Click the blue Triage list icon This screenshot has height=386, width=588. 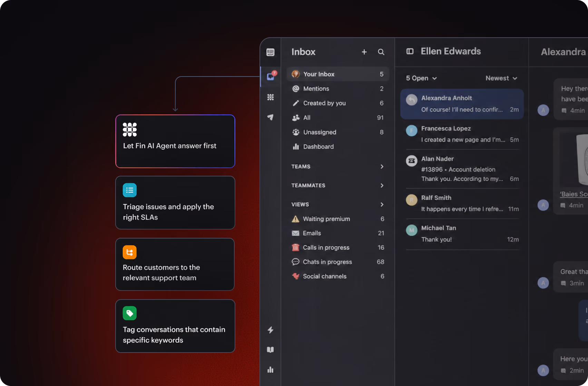(130, 190)
